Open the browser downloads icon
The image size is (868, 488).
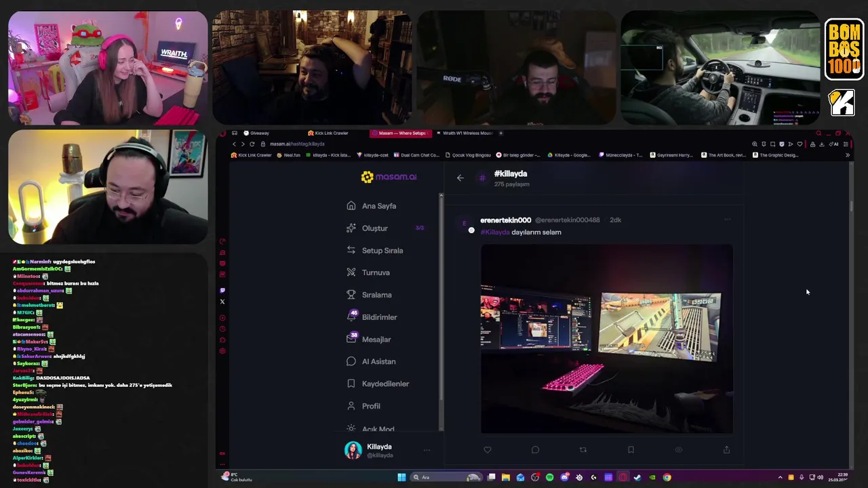click(821, 144)
